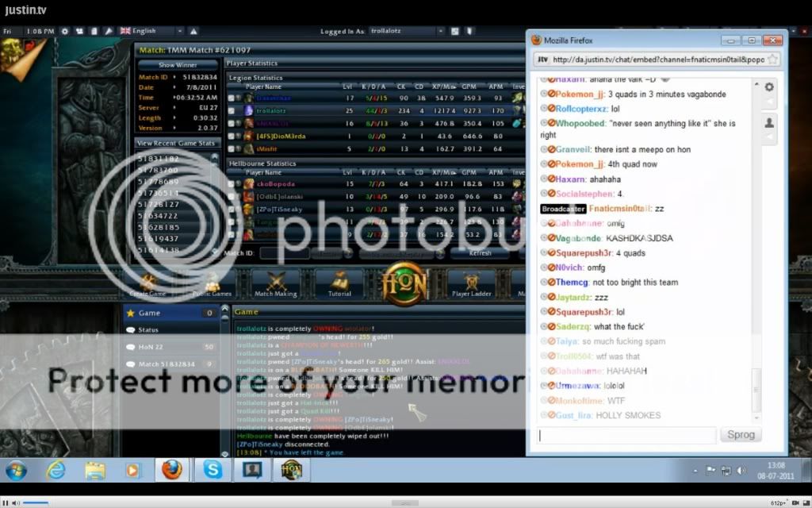Open the video quality 612p selector
The width and height of the screenshot is (812, 508).
point(781,502)
